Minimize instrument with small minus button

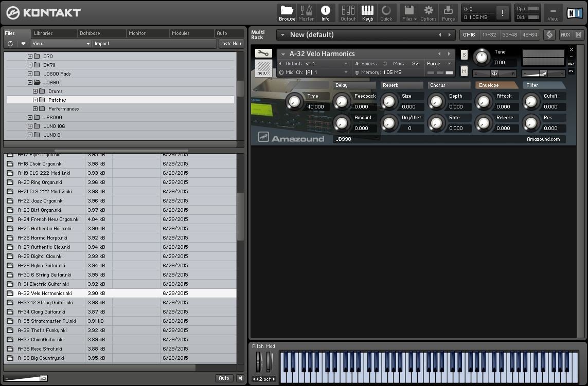[571, 57]
